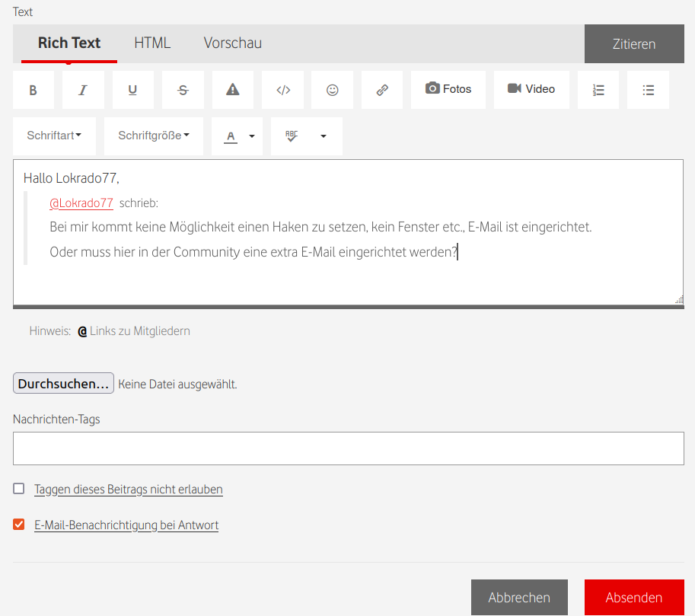
Task: Uncheck E-Mail-Benachrichtigung bei Antwort checkbox
Action: [x=18, y=525]
